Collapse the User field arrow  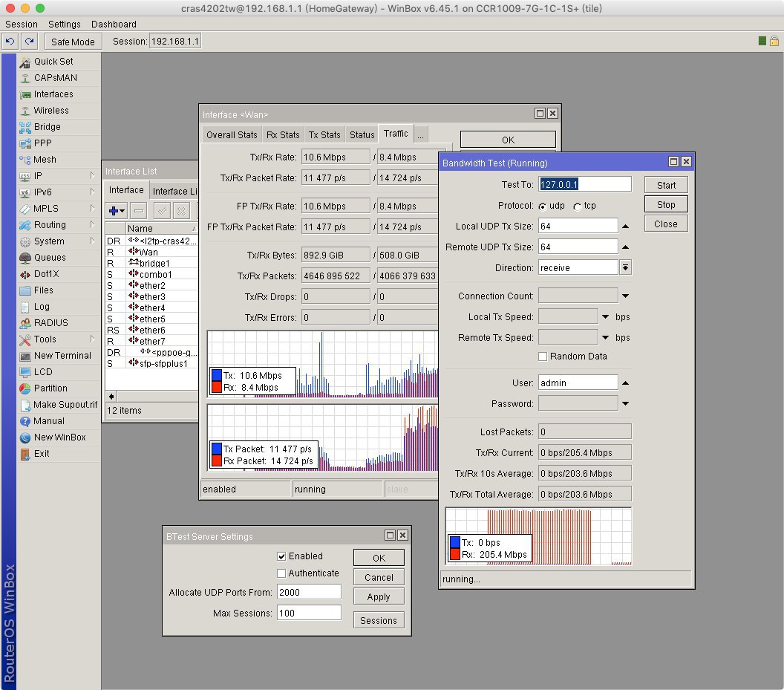[626, 383]
